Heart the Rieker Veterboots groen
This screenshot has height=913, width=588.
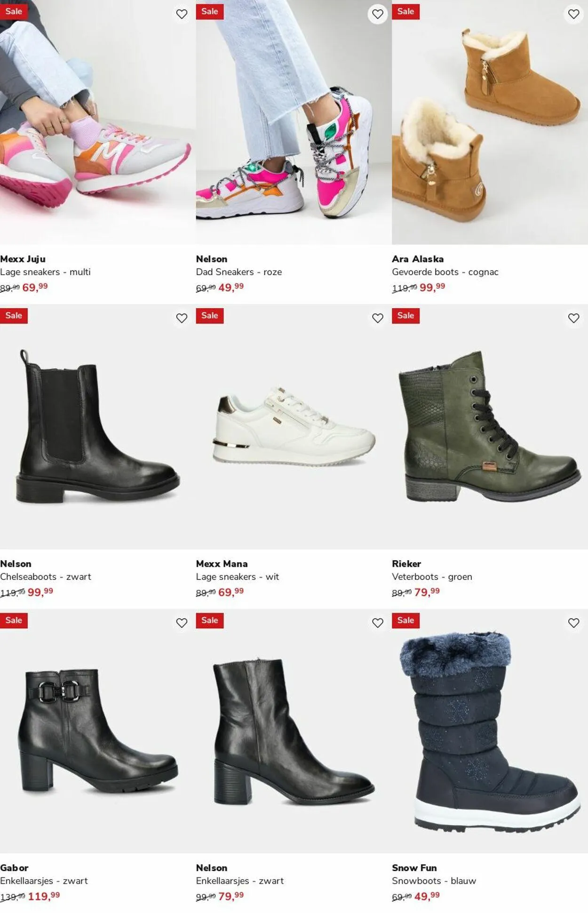(x=573, y=318)
